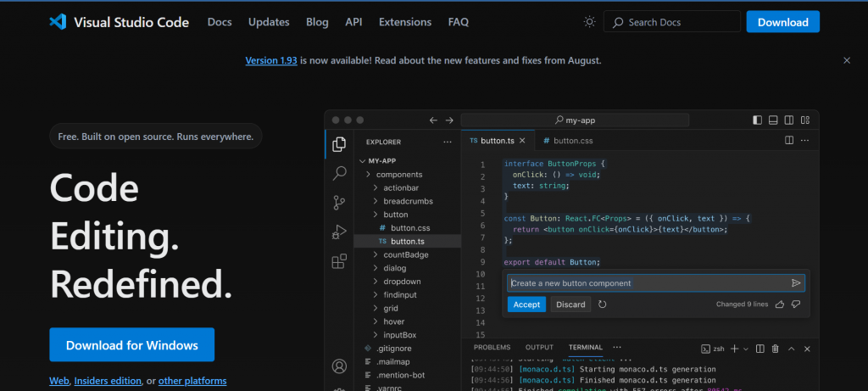Click the customize layout icon
The height and width of the screenshot is (391, 868).
tap(805, 120)
